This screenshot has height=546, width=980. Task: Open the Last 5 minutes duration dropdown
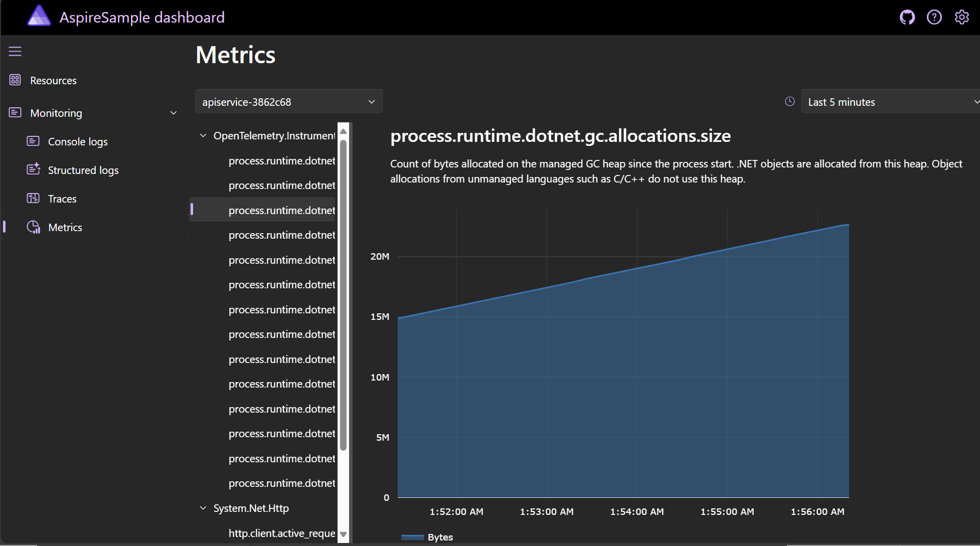coord(890,102)
